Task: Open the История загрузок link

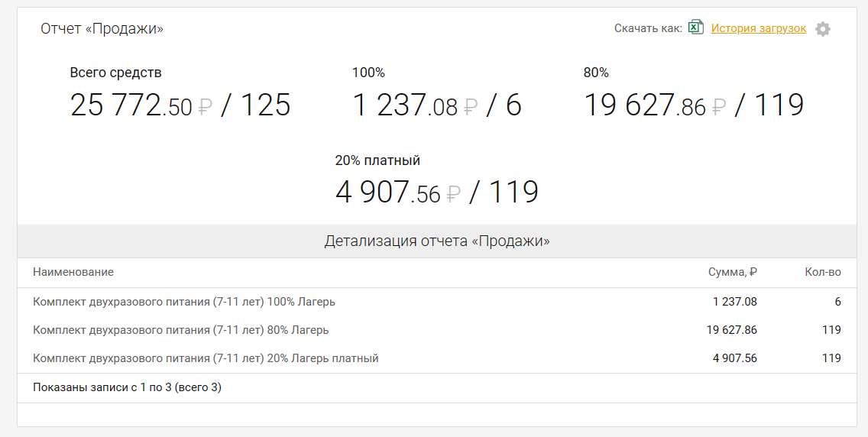Action: coord(758,28)
